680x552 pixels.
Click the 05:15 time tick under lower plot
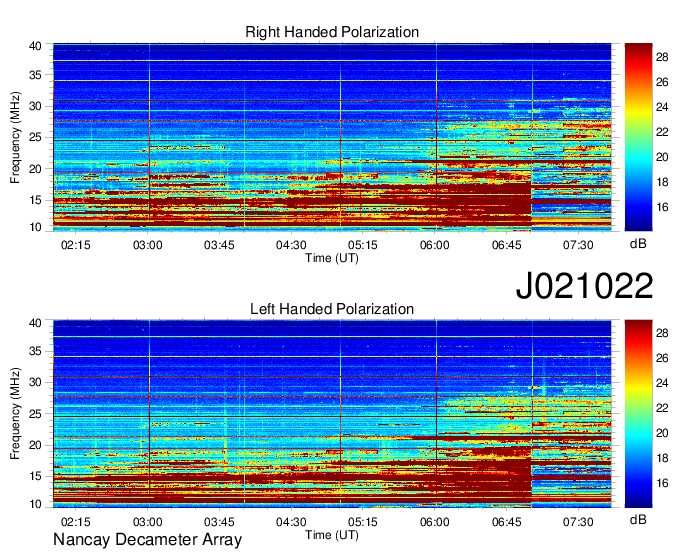tap(363, 522)
